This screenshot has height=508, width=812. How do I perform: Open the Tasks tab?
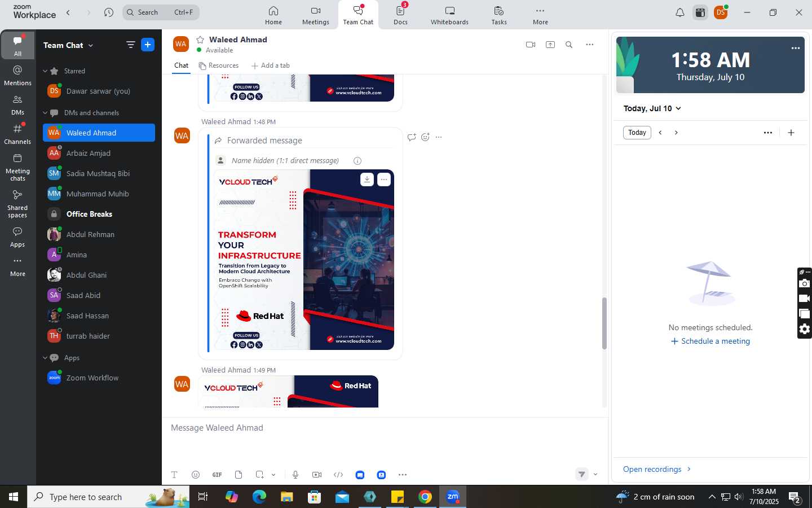(x=499, y=15)
